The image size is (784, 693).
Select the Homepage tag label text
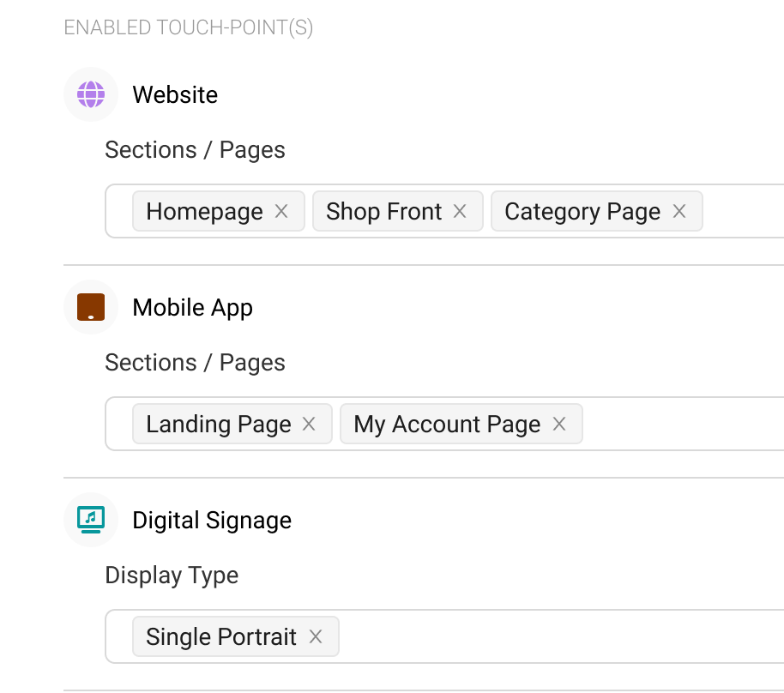(x=204, y=212)
